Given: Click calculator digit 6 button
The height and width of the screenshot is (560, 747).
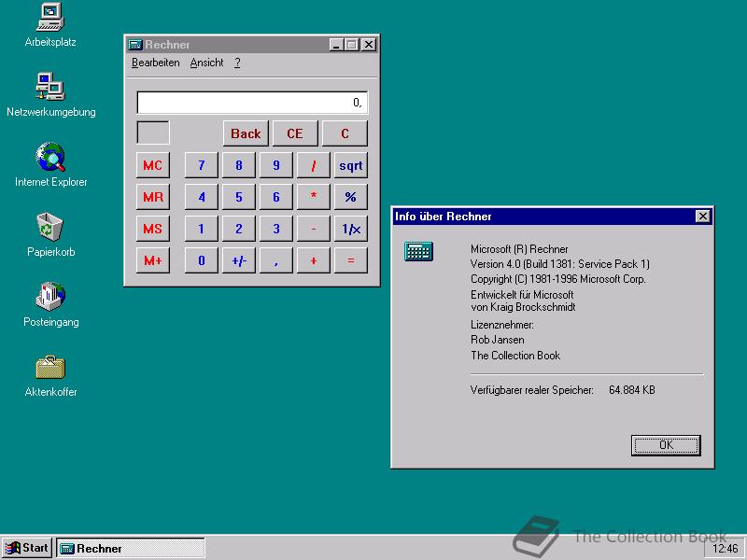Looking at the screenshot, I should coord(276,197).
